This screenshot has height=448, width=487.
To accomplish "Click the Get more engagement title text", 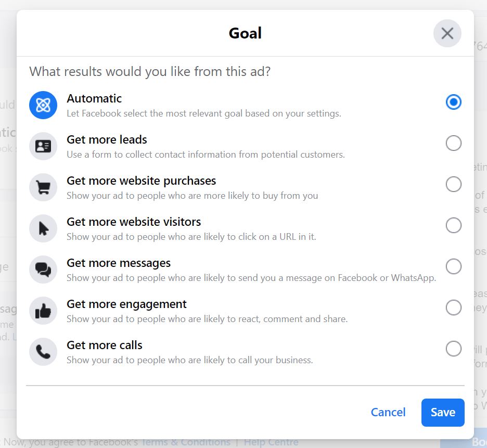I will pyautogui.click(x=127, y=304).
